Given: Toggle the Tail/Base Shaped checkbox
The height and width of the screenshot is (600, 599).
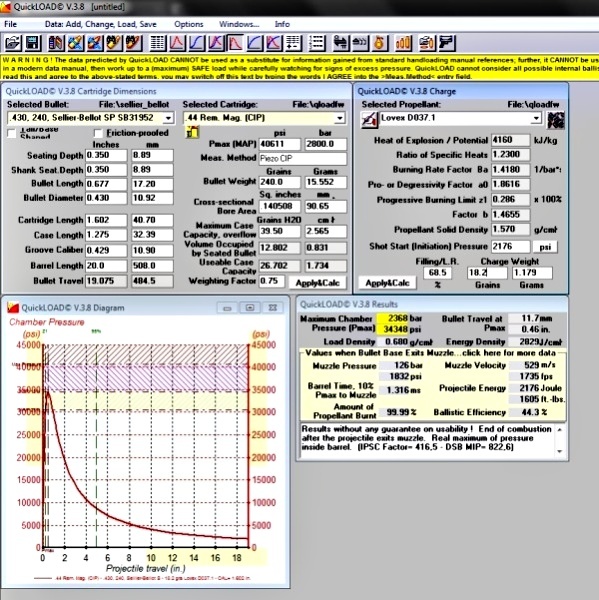Looking at the screenshot, I should click(x=12, y=133).
